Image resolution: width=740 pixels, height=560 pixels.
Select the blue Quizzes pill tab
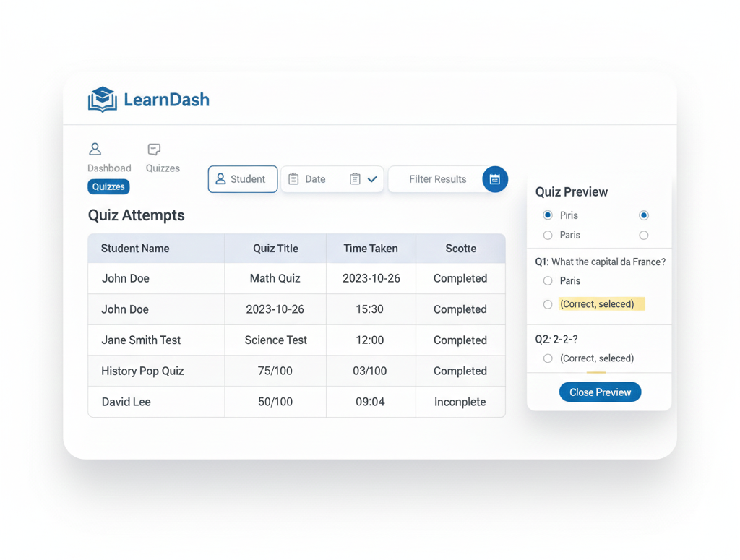108,186
